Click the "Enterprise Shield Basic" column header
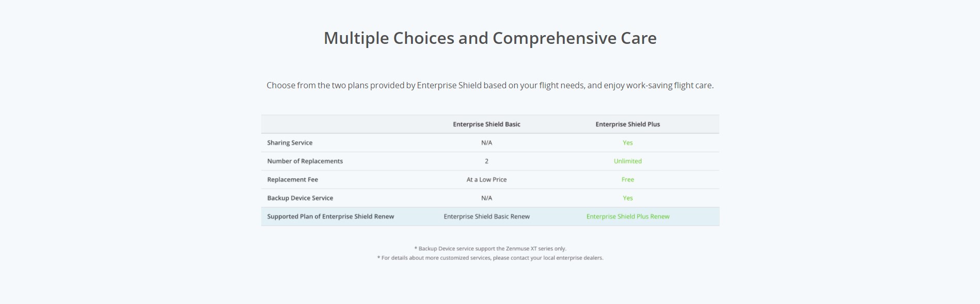 (x=486, y=124)
